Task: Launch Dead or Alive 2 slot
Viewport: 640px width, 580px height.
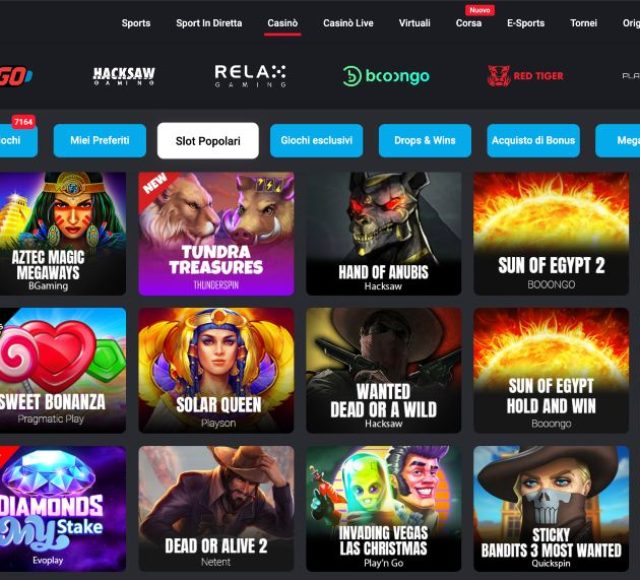Action: click(x=216, y=509)
